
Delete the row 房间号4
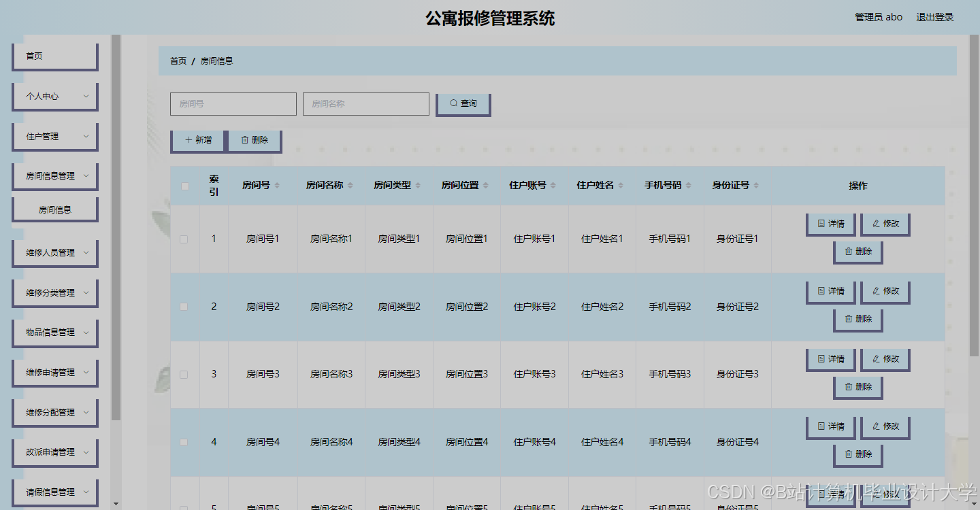[x=858, y=454]
